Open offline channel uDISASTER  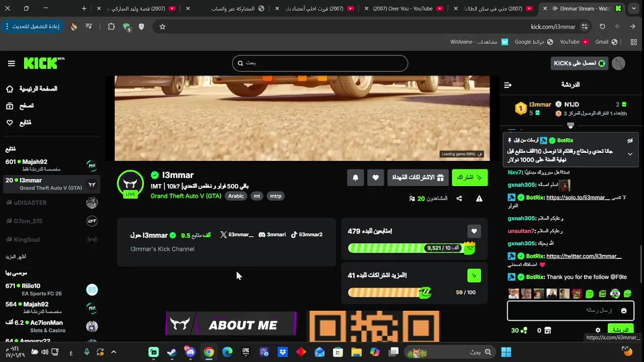[x=51, y=203]
